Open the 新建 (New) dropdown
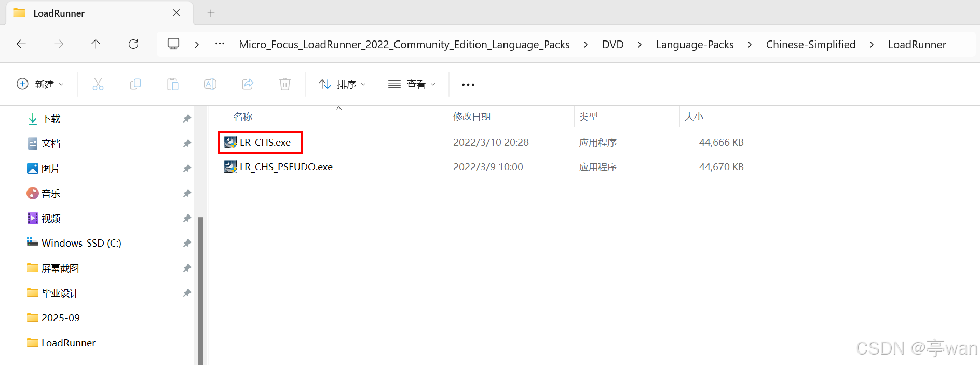The height and width of the screenshot is (365, 980). click(40, 84)
